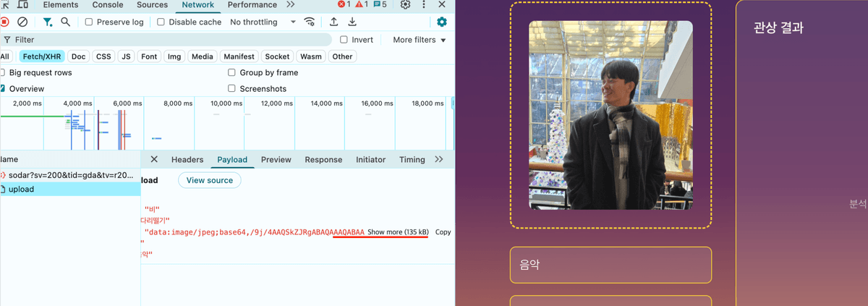Click Show more (135 kB) link
This screenshot has width=868, height=306.
tap(398, 232)
